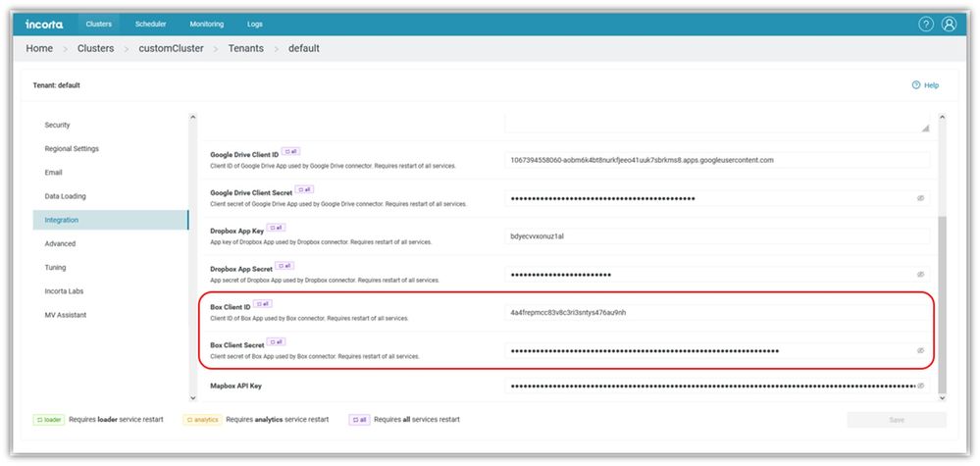Open the user profile icon
980x466 pixels.
coord(949,24)
